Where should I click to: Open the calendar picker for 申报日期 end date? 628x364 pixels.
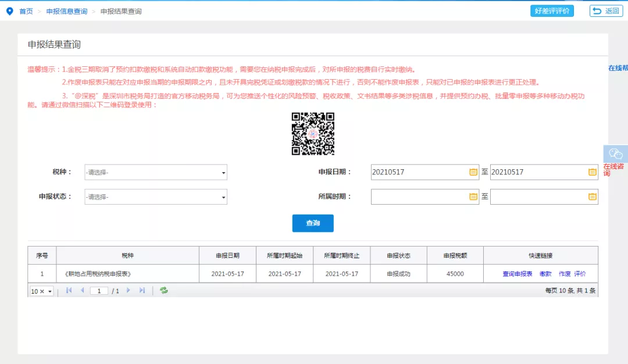(x=591, y=172)
